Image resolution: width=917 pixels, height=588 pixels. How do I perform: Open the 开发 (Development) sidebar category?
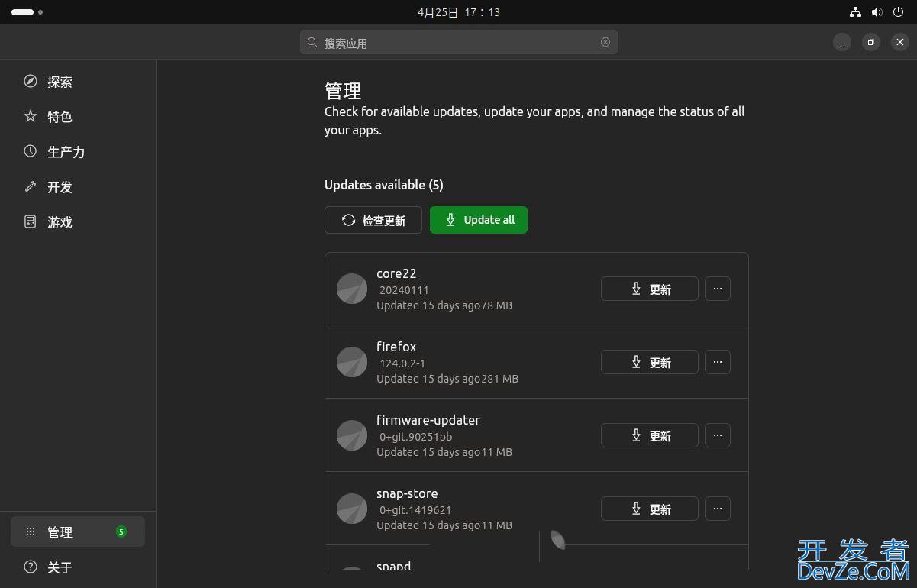click(x=78, y=187)
